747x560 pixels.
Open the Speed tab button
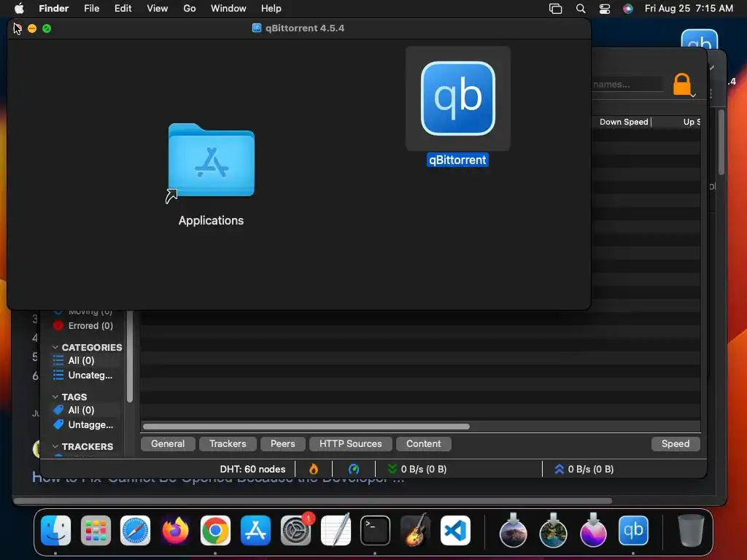click(x=675, y=444)
